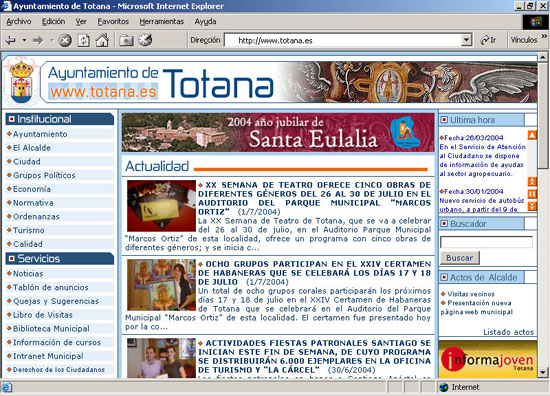The image size is (550, 396).
Task: Open the Fiestas Patronales Santiago headline
Action: click(x=314, y=356)
